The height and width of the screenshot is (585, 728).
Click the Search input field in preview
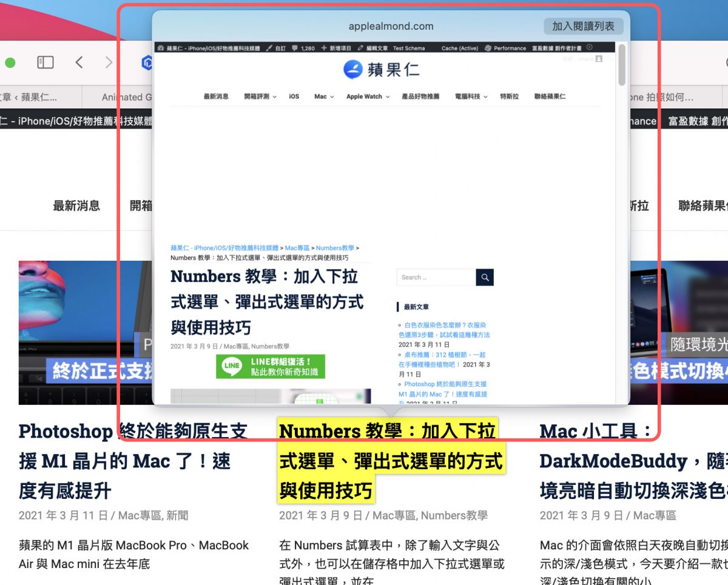tap(436, 278)
